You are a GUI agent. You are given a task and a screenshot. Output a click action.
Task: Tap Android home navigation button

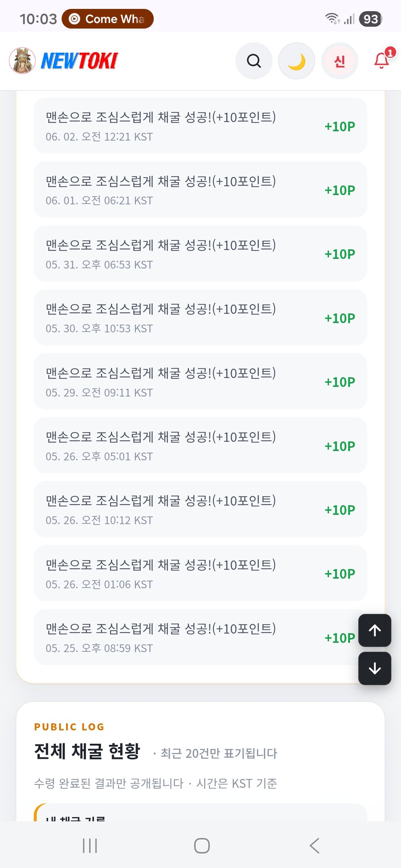[x=202, y=846]
